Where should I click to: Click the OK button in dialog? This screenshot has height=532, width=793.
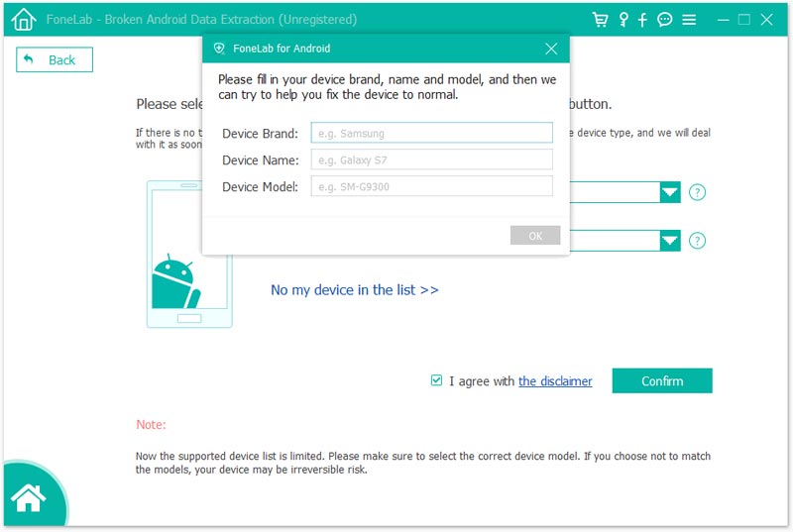click(535, 236)
